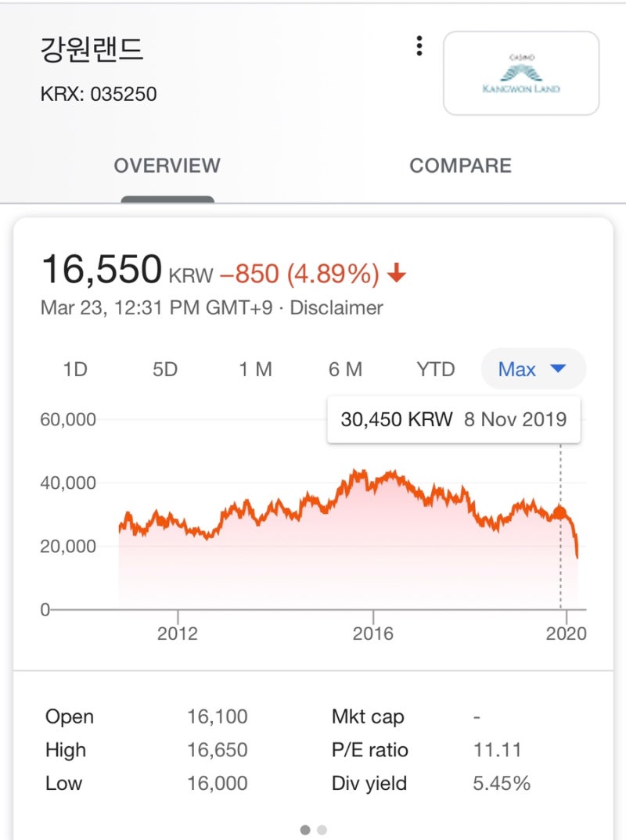Tap the Kangwon Land casino logo

point(521,74)
